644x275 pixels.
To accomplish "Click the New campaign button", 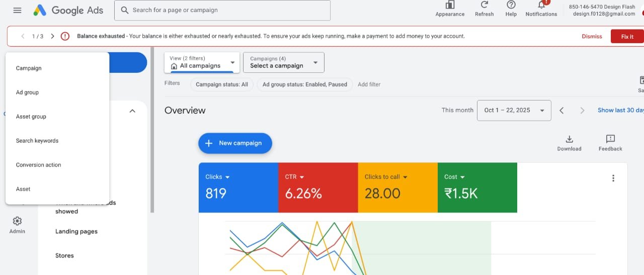I will pyautogui.click(x=235, y=143).
